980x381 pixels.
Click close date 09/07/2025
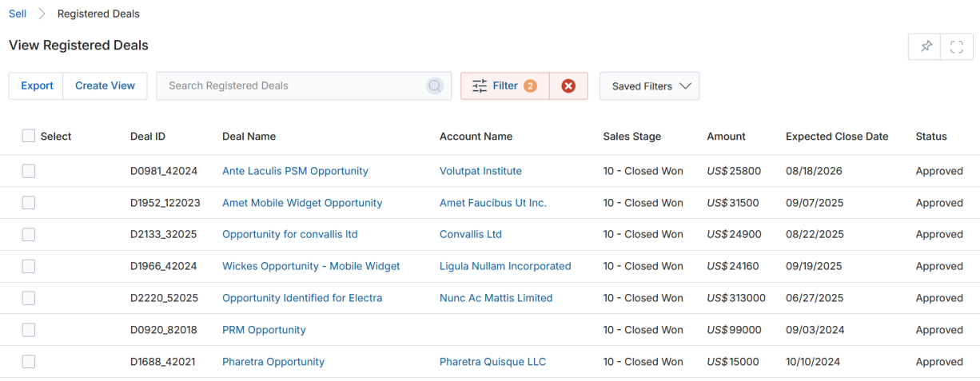pyautogui.click(x=815, y=203)
